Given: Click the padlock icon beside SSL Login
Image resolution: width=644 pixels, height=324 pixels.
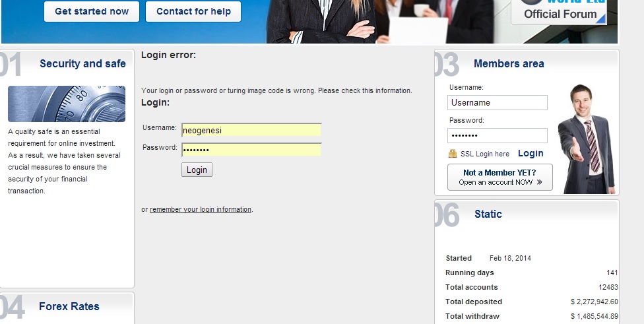Looking at the screenshot, I should tap(453, 154).
